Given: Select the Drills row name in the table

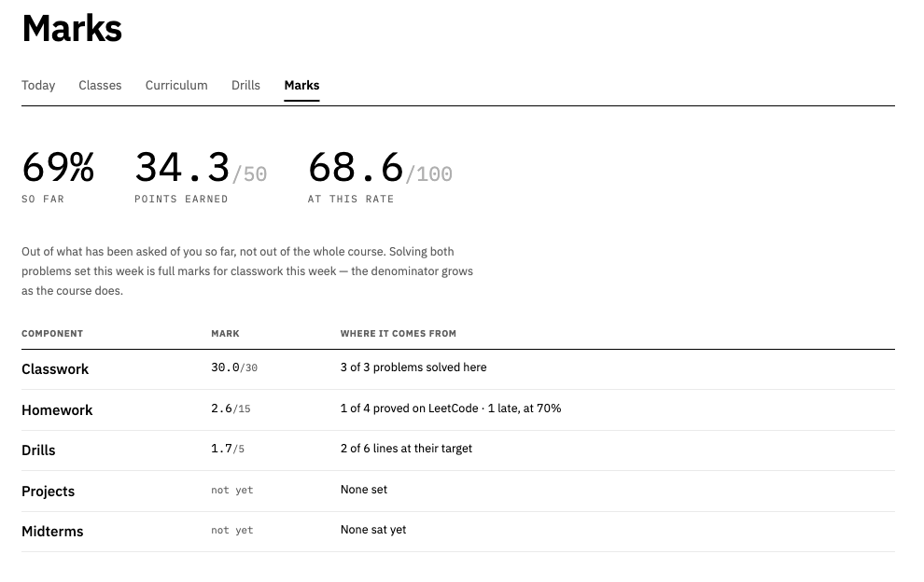Looking at the screenshot, I should click(38, 450).
